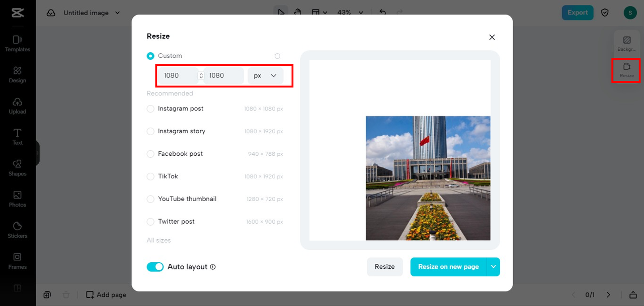
Task: Open the 43% zoom level dropdown
Action: (350, 13)
